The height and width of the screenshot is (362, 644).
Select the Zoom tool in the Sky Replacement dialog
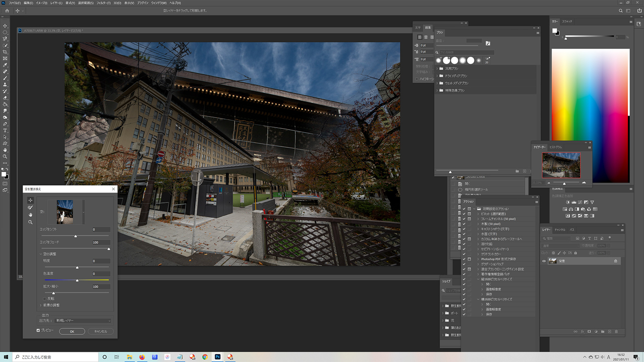[31, 222]
